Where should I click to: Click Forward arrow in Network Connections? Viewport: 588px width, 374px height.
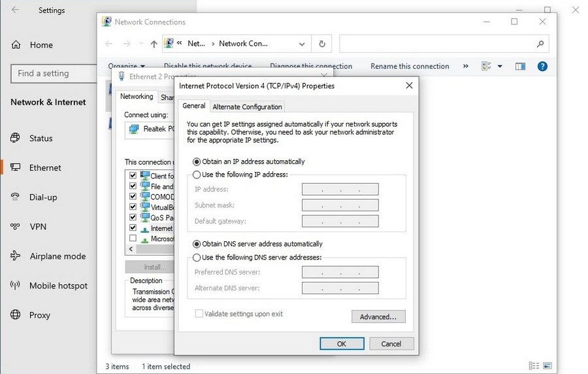coord(127,44)
